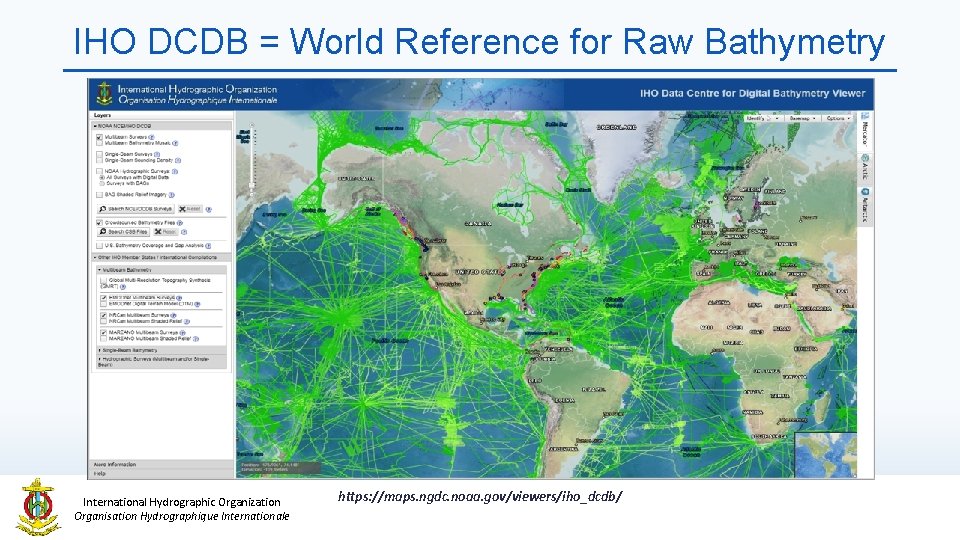
Task: Open help icon beside Single-Beam Sounding Density
Action: pos(178,160)
